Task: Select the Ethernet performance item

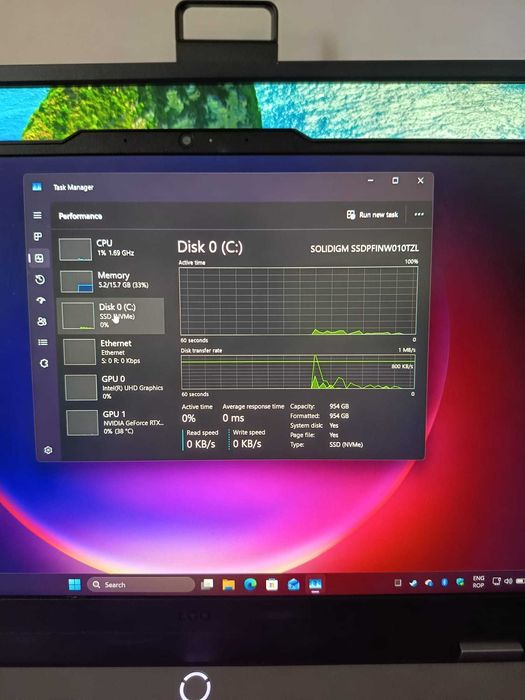Action: coord(113,351)
